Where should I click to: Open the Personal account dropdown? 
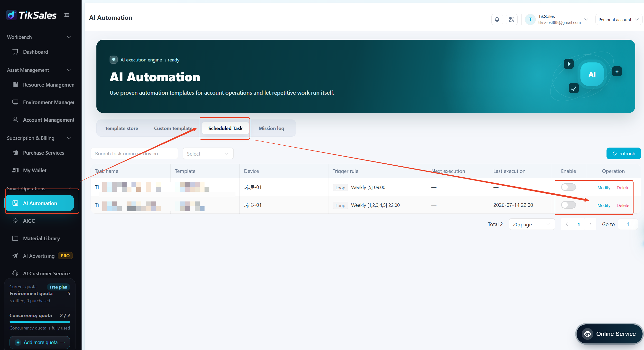click(x=618, y=20)
